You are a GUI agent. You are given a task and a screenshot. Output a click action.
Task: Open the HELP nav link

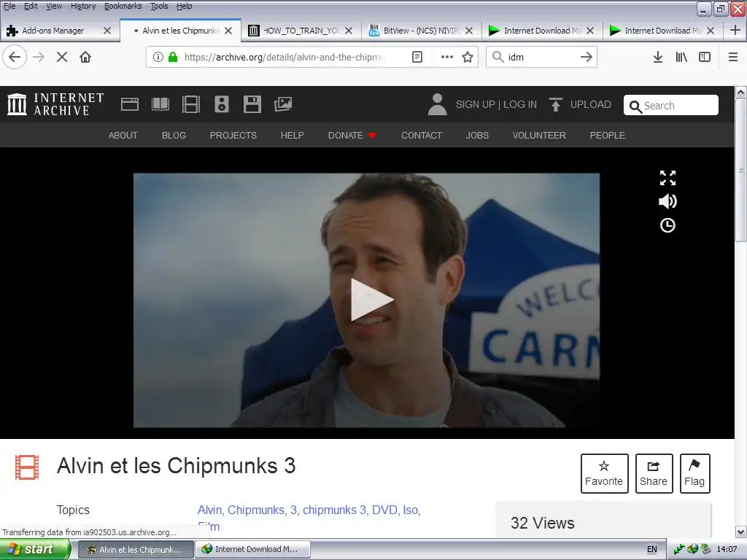click(x=292, y=135)
